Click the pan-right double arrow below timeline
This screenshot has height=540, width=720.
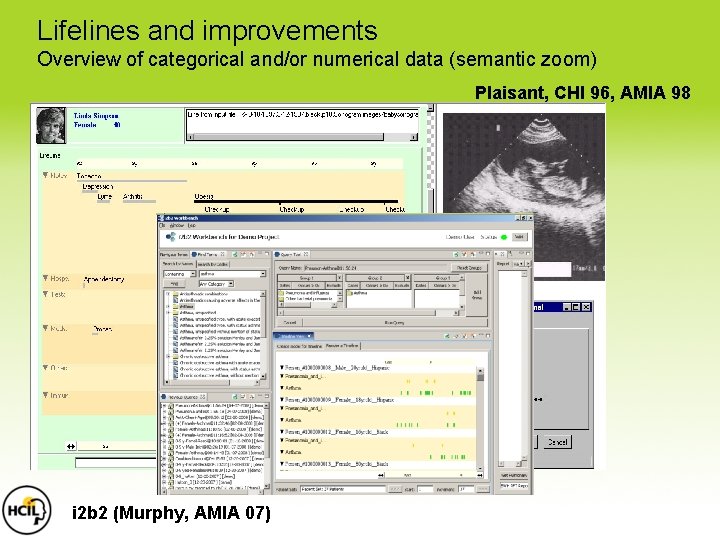(x=479, y=475)
